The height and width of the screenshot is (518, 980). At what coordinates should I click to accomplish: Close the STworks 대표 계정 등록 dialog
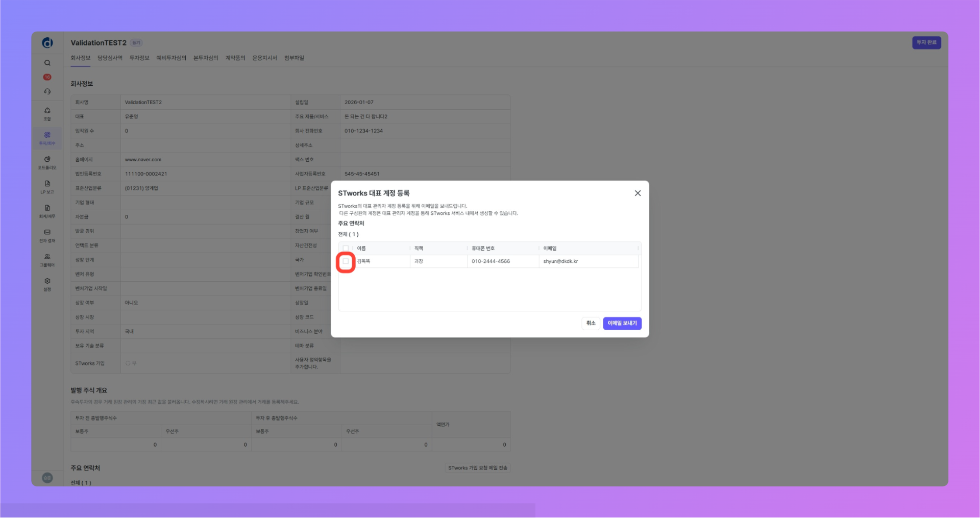[x=638, y=193]
